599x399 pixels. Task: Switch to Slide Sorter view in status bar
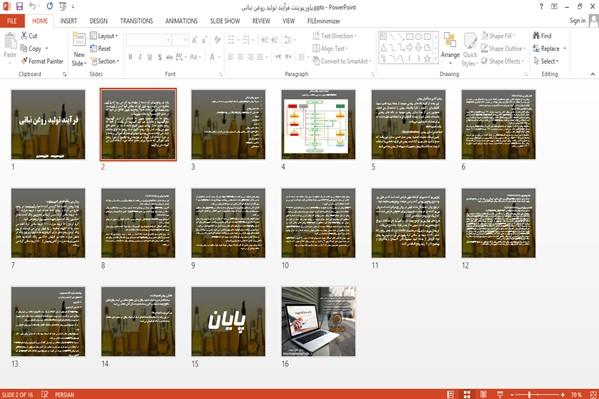[x=467, y=394]
